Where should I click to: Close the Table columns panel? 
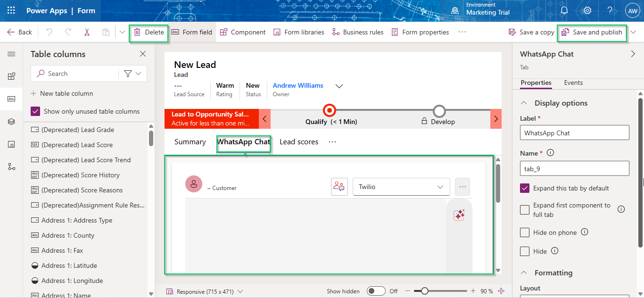(x=143, y=54)
